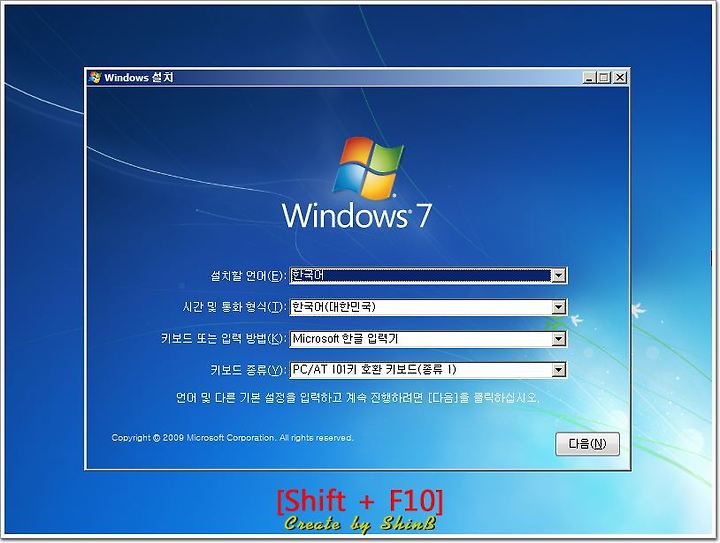Minimize the Windows 설치 window

[589, 78]
